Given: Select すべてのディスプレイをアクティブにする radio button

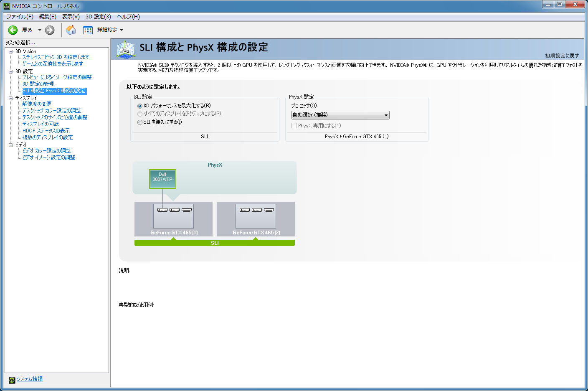Looking at the screenshot, I should pyautogui.click(x=140, y=114).
